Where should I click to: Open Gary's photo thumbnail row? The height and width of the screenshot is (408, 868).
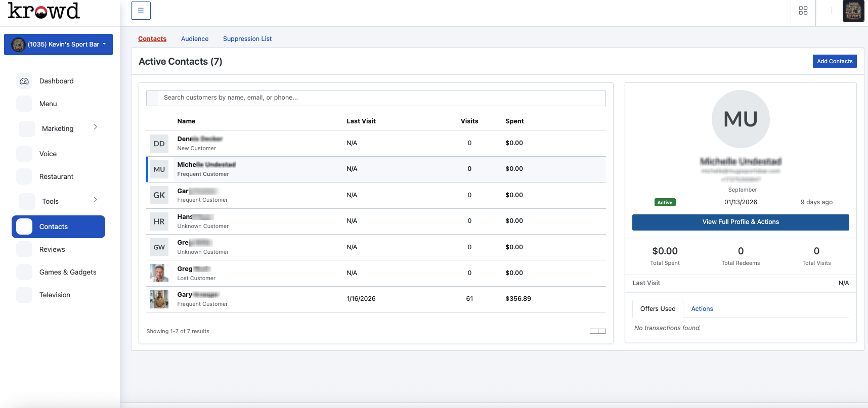pos(159,299)
